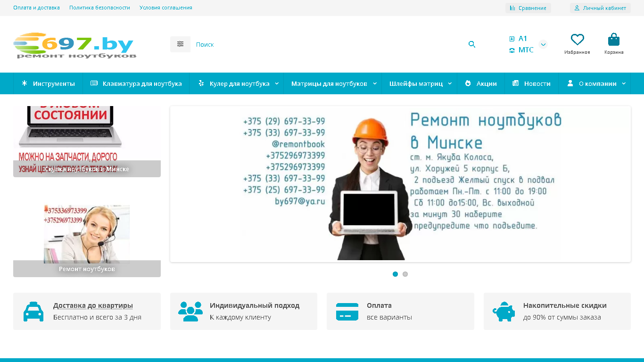Click the credit card payment icon

point(347,312)
